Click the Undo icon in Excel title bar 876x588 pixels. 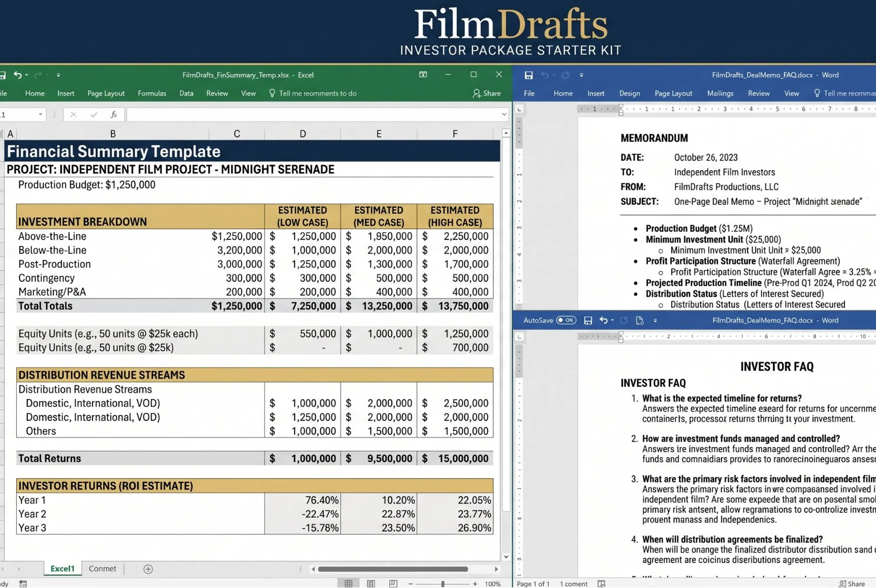coord(18,75)
